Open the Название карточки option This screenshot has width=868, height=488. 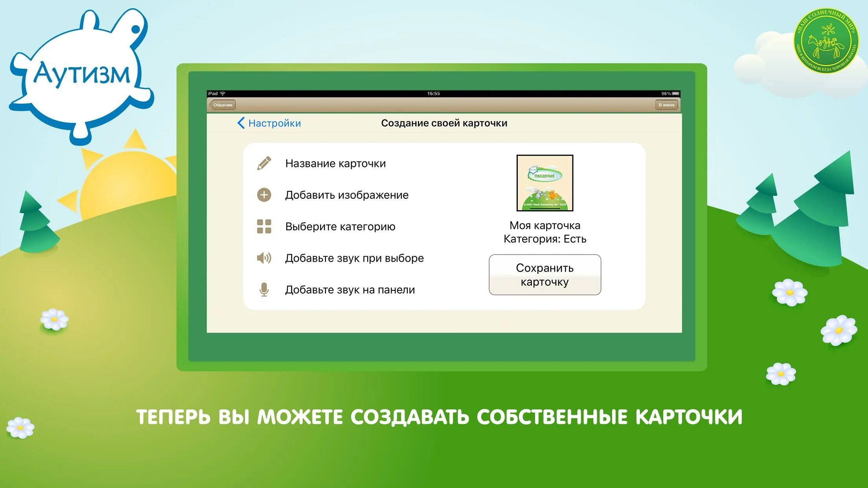(335, 163)
